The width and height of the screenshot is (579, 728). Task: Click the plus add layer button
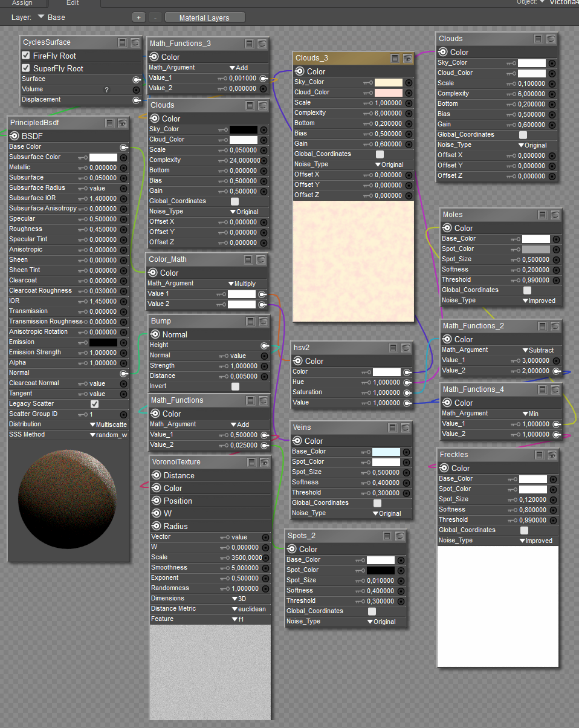pyautogui.click(x=139, y=18)
